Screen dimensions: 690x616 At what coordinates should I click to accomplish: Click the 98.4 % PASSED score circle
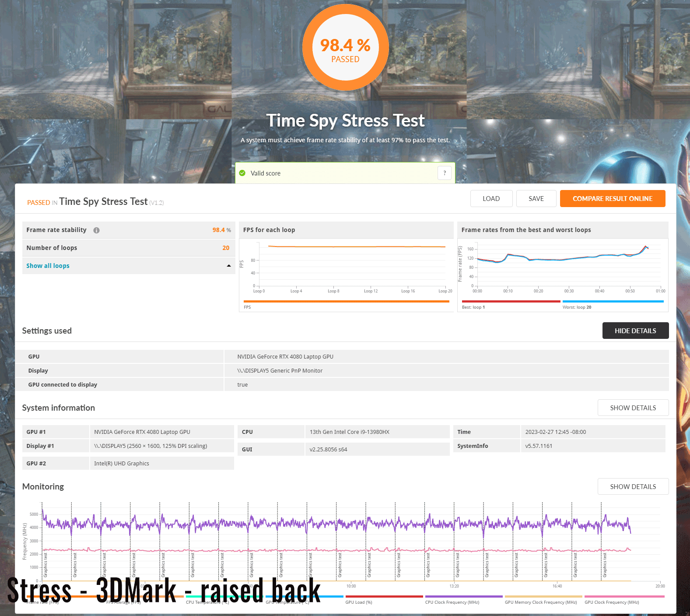click(345, 47)
